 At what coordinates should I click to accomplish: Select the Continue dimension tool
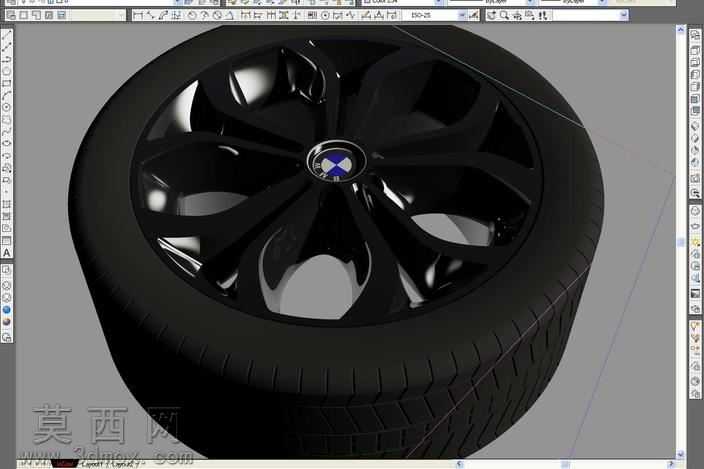coord(271,16)
